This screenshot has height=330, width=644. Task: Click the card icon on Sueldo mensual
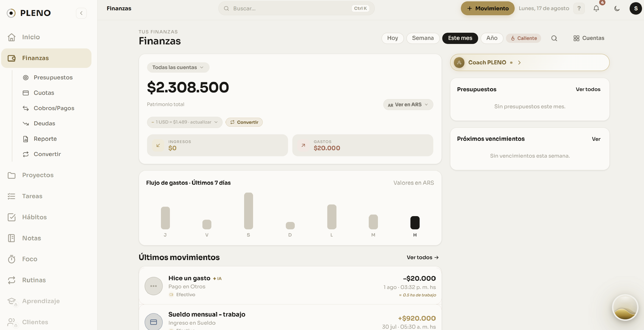point(154,322)
